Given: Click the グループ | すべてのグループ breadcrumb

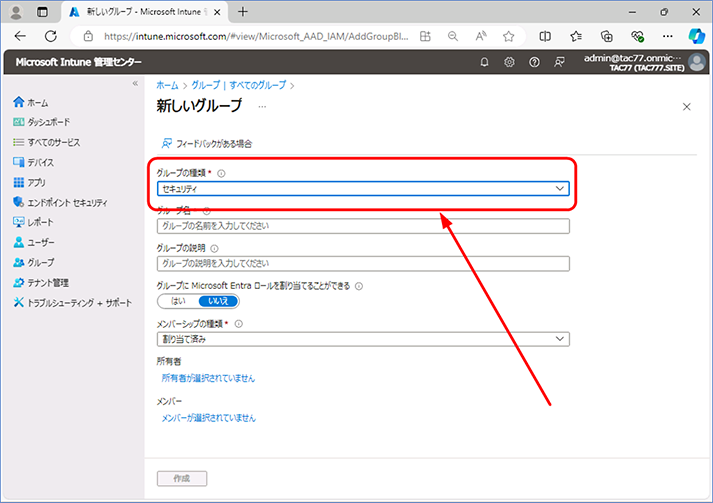Looking at the screenshot, I should [239, 85].
